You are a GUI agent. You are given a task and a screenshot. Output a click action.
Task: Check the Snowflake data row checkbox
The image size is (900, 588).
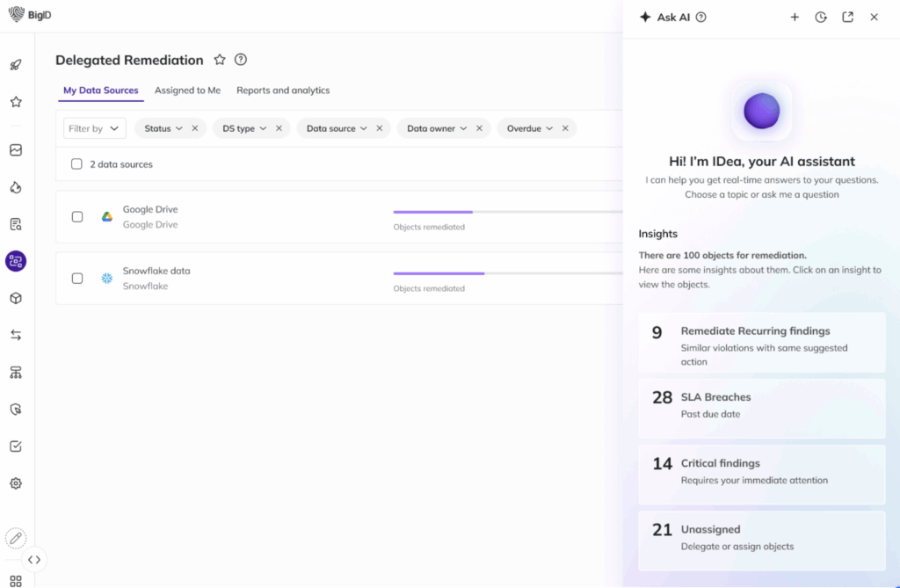click(x=77, y=279)
